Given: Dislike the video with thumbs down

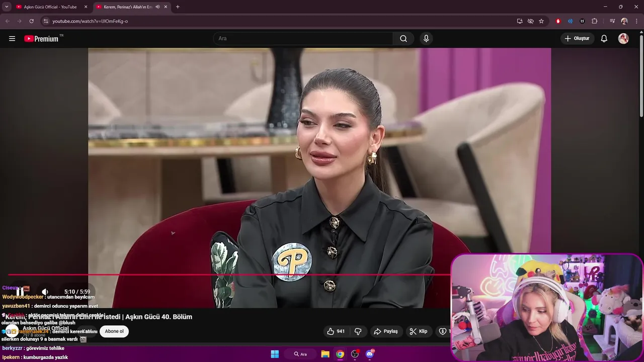Looking at the screenshot, I should click(358, 331).
